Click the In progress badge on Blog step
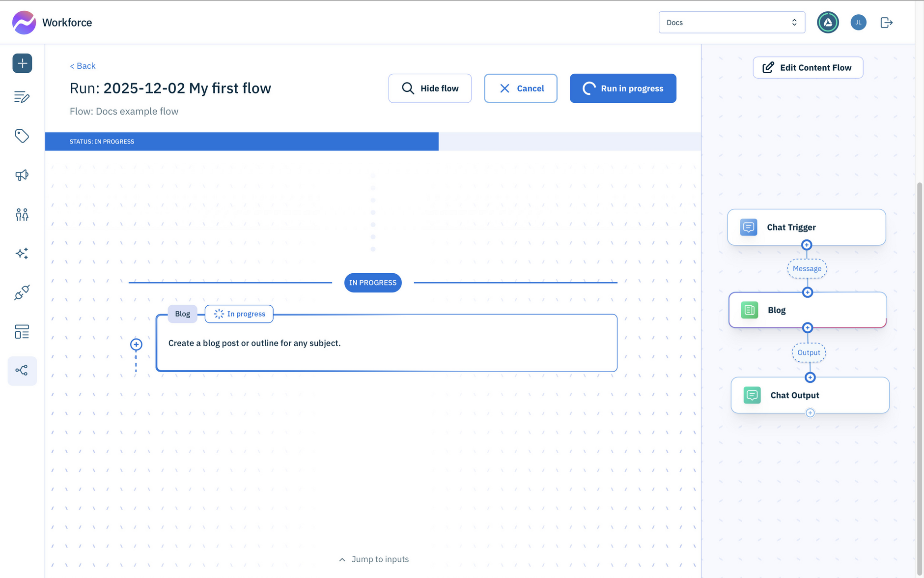Screen dimensions: 924x578 (239, 314)
